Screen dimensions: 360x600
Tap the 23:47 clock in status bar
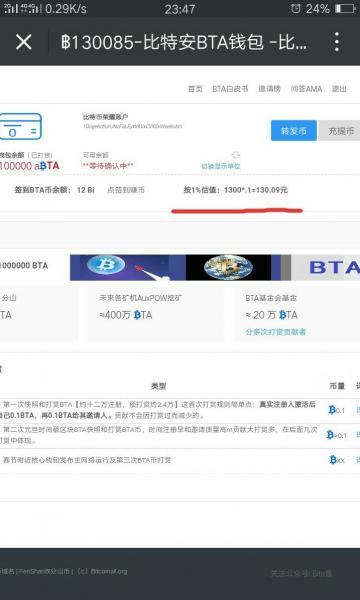(180, 9)
